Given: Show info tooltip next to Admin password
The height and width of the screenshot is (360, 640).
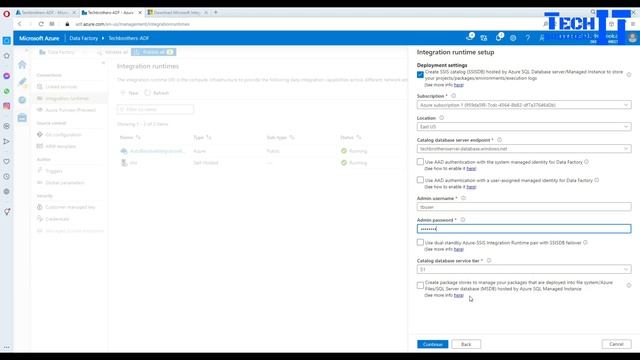Looking at the screenshot, I should pos(462,220).
